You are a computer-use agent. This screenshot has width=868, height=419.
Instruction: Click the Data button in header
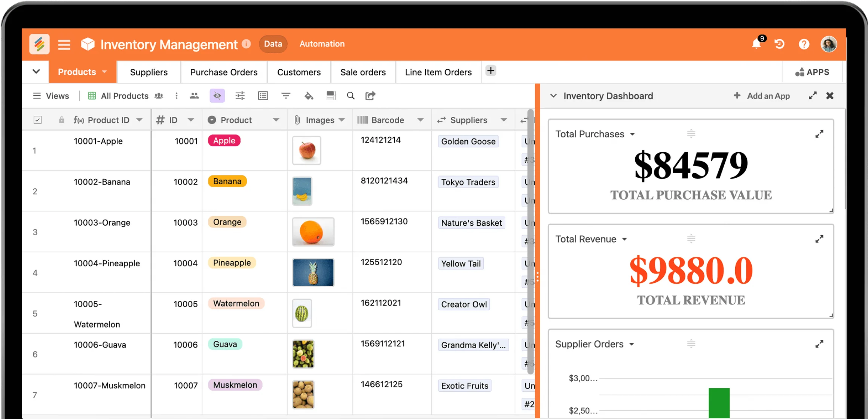coord(273,44)
